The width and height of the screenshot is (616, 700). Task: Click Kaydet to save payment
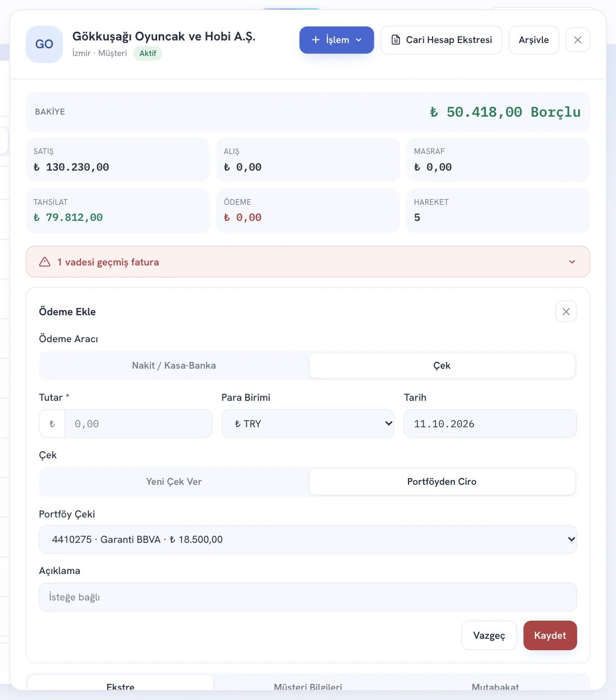coord(550,635)
